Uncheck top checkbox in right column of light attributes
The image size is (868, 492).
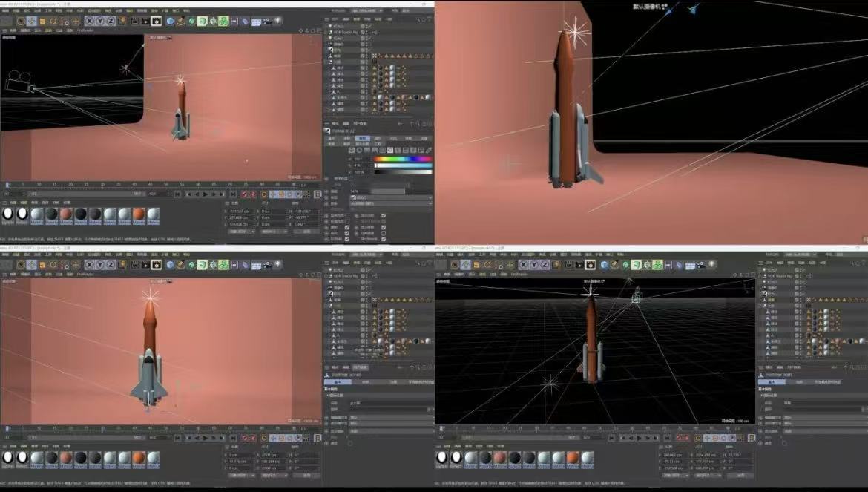[x=384, y=215]
